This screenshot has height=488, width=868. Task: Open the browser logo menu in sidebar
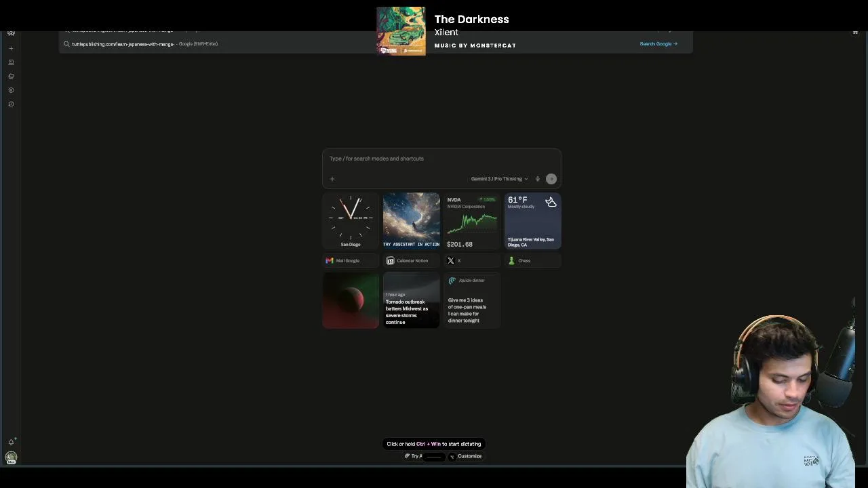pyautogui.click(x=11, y=33)
